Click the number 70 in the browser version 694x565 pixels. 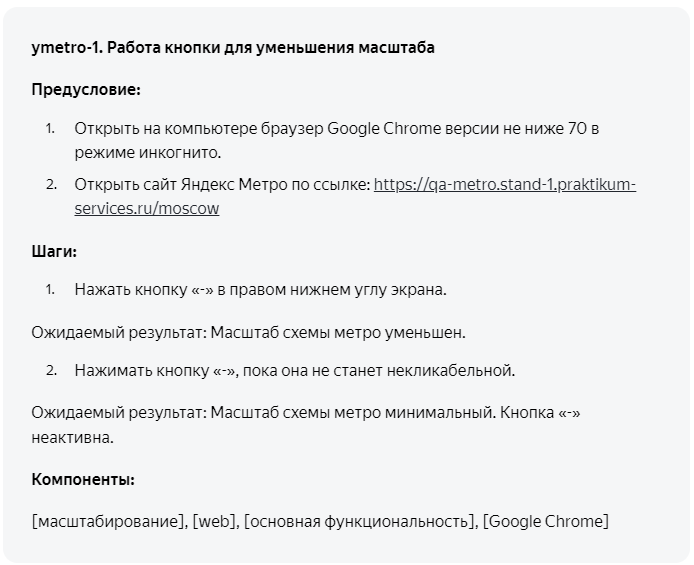pyautogui.click(x=577, y=129)
